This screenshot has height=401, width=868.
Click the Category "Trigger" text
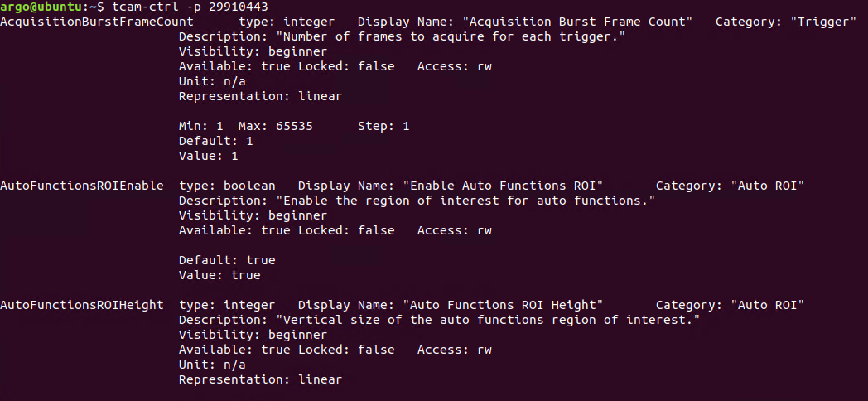[x=786, y=22]
